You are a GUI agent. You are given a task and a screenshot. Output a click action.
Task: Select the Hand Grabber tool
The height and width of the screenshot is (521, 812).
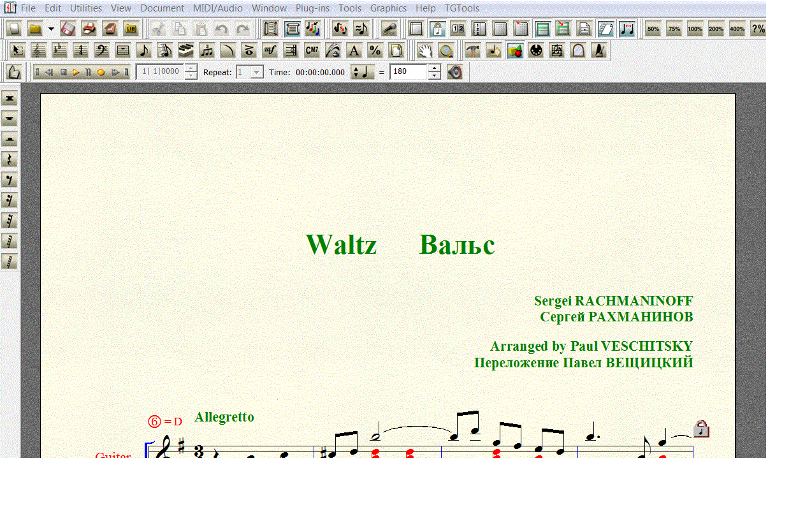(425, 50)
